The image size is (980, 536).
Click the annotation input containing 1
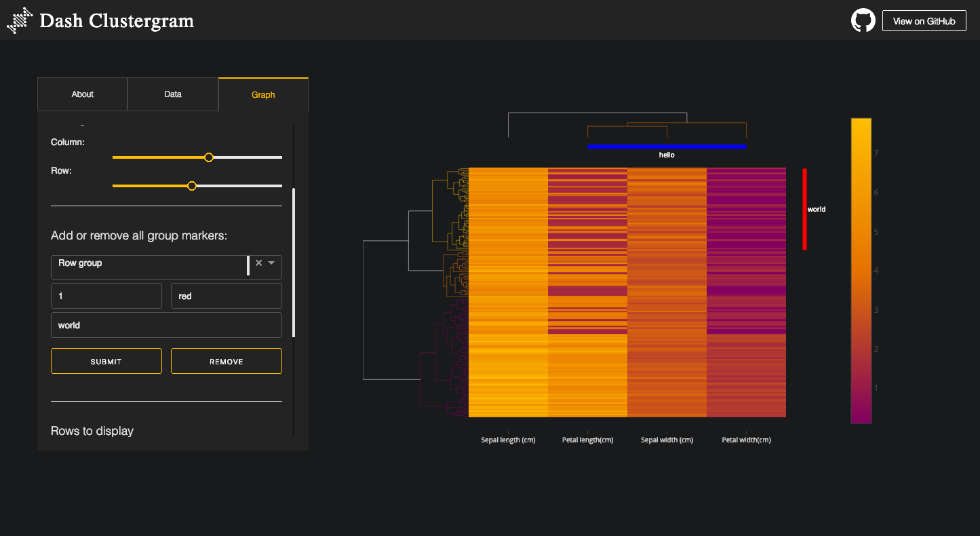(106, 295)
